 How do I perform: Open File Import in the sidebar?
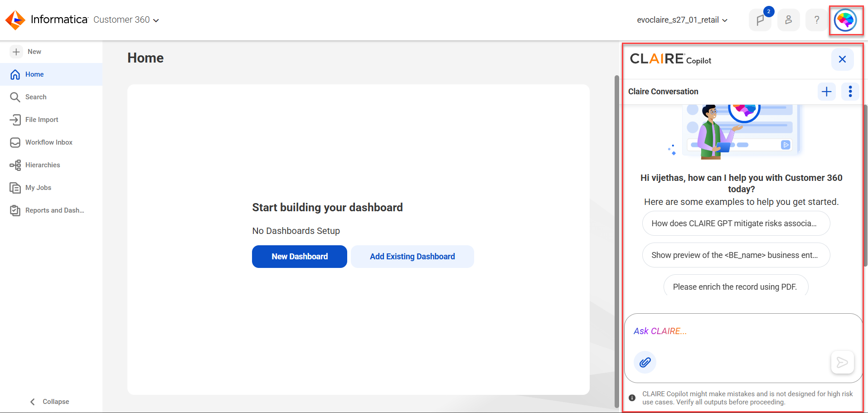(x=51, y=120)
